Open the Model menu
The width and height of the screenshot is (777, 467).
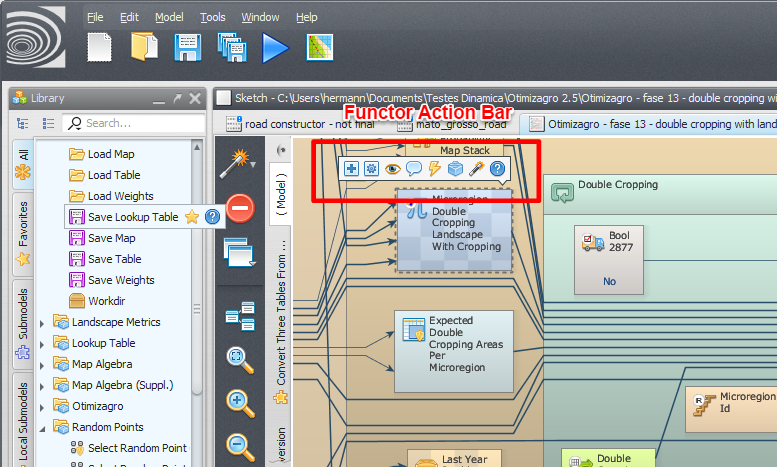[169, 17]
